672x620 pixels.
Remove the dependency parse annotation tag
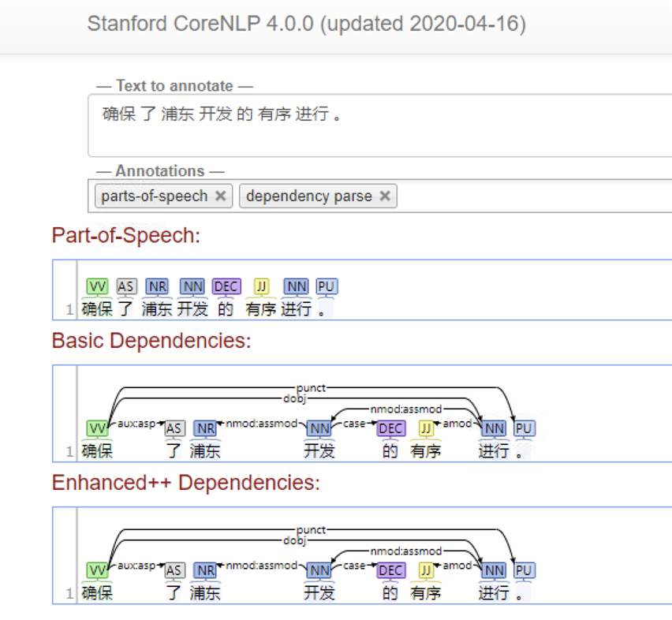pos(385,196)
